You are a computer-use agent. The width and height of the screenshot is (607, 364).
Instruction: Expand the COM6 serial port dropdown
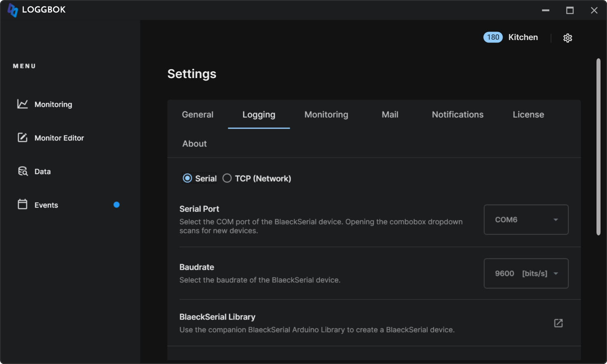click(526, 220)
